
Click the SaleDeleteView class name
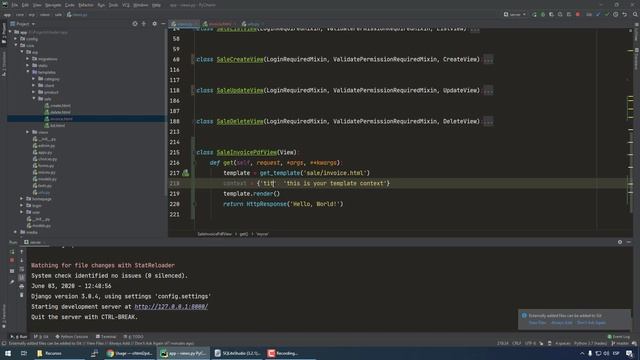coord(240,122)
